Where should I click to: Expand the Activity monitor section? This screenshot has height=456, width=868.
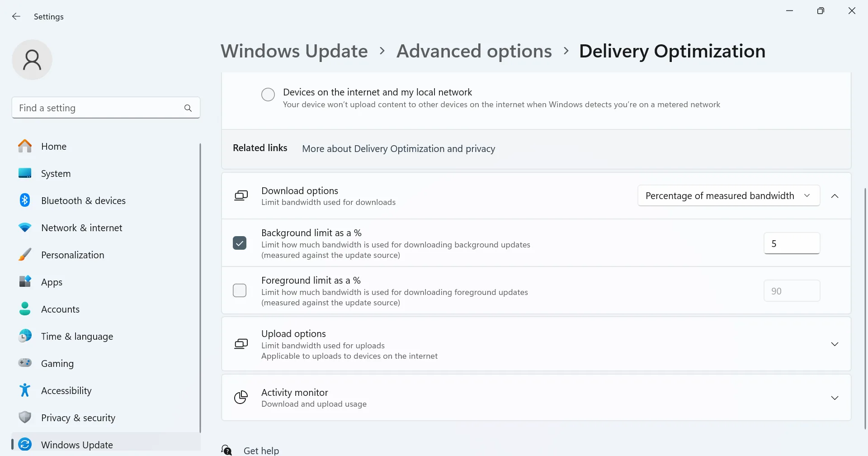[x=835, y=398]
